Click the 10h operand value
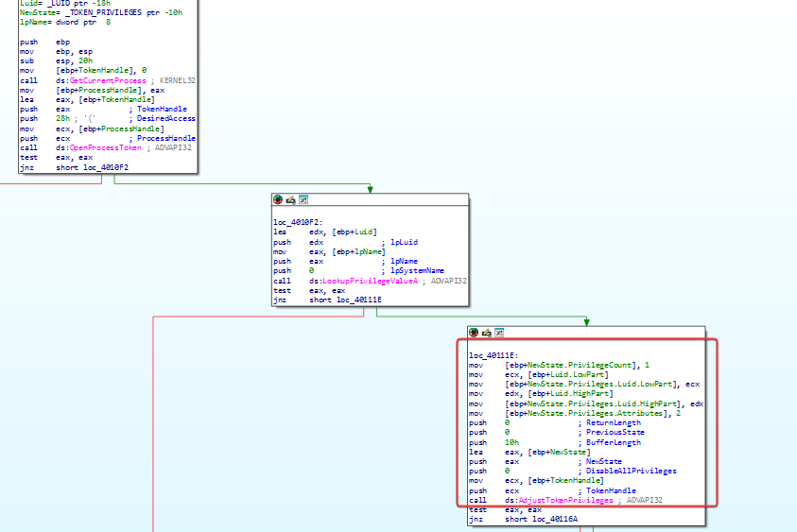This screenshot has width=797, height=532. point(511,442)
